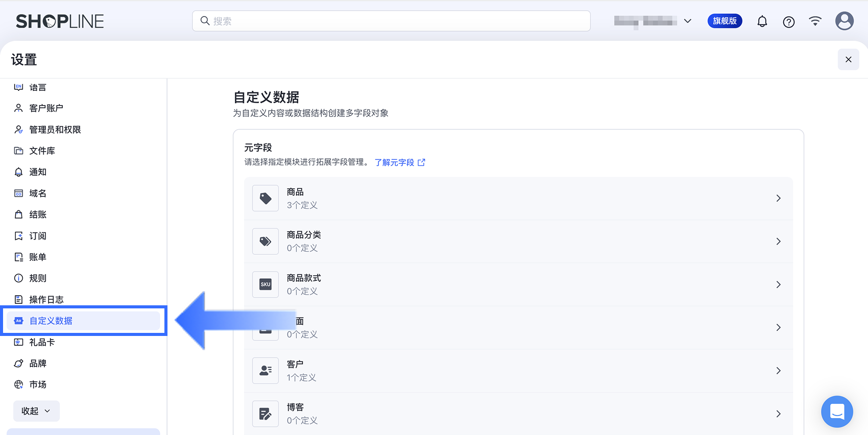Open the user profile avatar

click(x=844, y=21)
